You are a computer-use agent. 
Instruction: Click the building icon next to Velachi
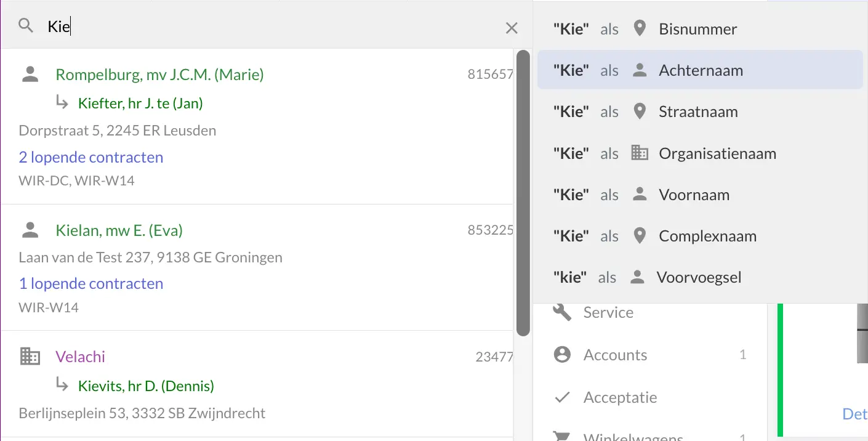click(30, 355)
